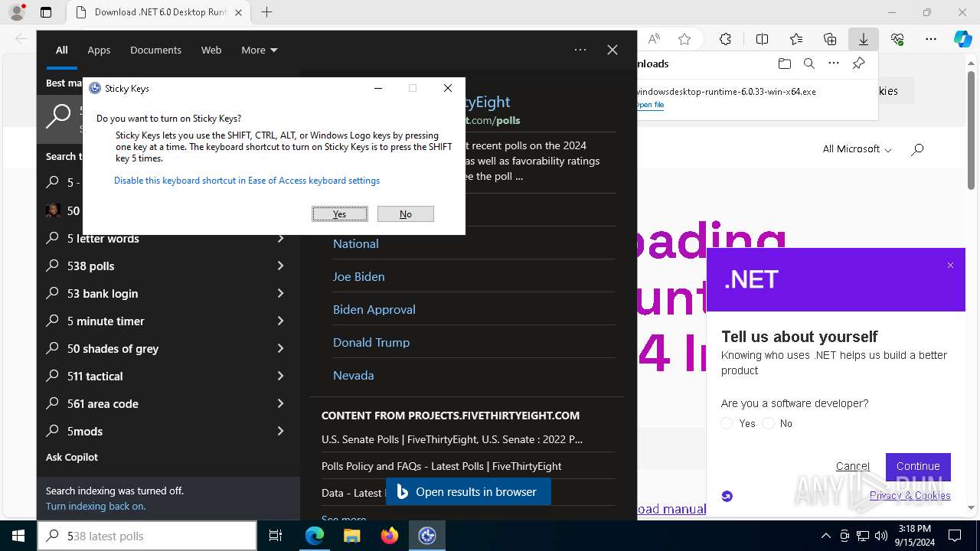Expand 5 letter words suggestion arrow
980x551 pixels.
(x=281, y=238)
